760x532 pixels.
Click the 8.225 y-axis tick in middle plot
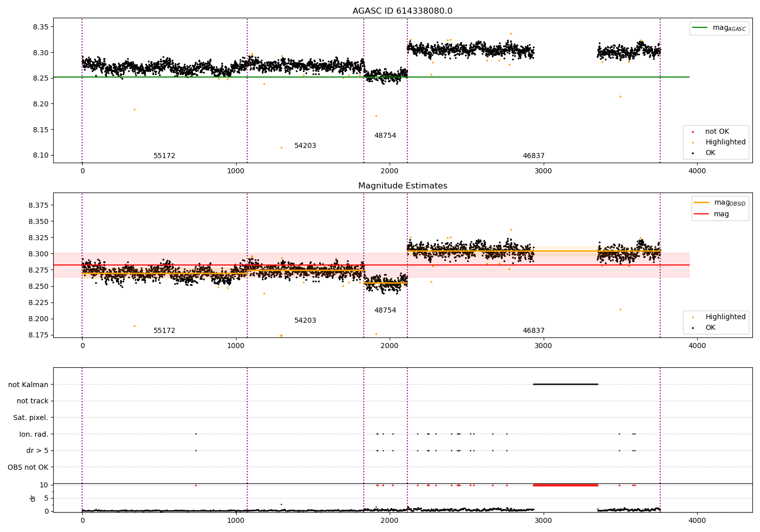(x=39, y=302)
